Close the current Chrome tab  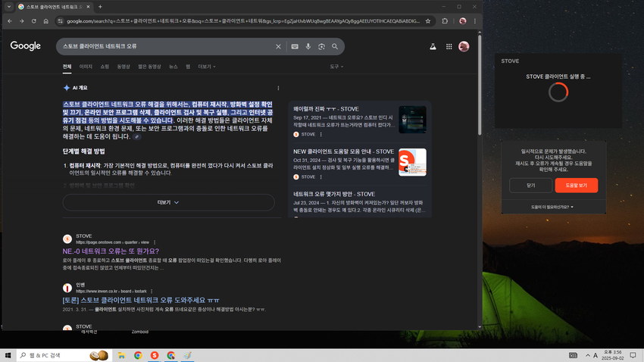[x=88, y=7]
